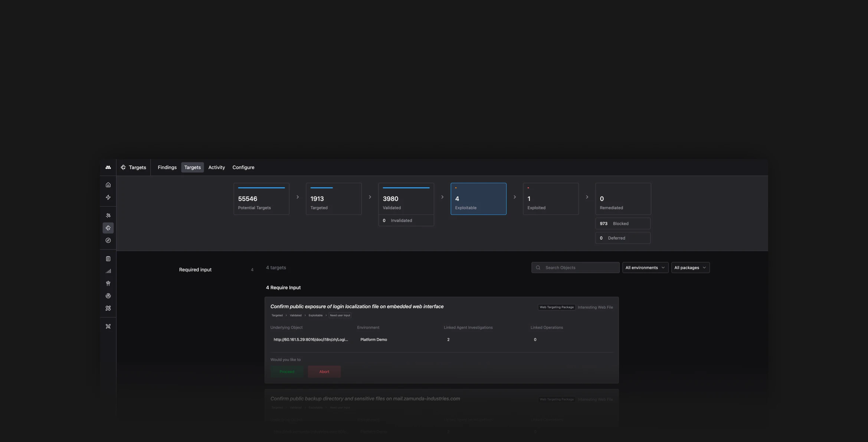
Task: Open the satellite icon in the sidebar
Action: click(108, 215)
